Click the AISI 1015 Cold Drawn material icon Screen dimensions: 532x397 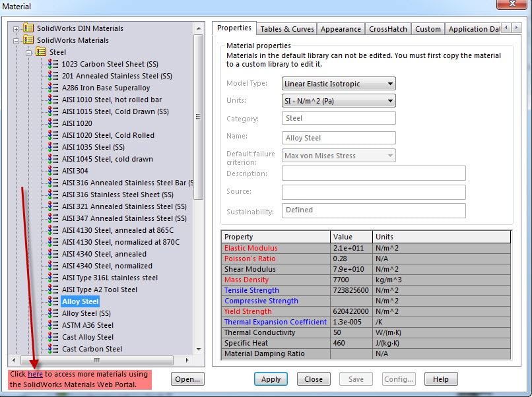53,111
